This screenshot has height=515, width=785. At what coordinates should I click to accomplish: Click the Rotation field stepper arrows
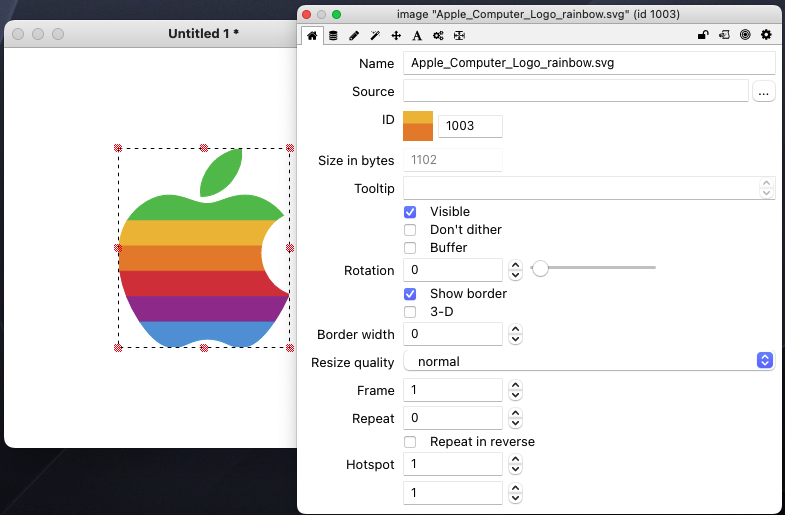[515, 270]
